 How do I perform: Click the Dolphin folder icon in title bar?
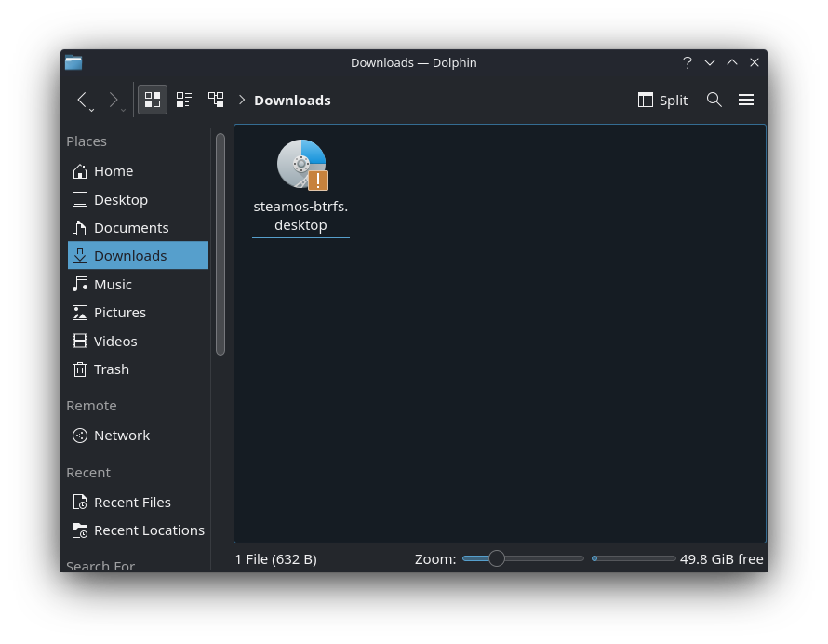click(73, 63)
